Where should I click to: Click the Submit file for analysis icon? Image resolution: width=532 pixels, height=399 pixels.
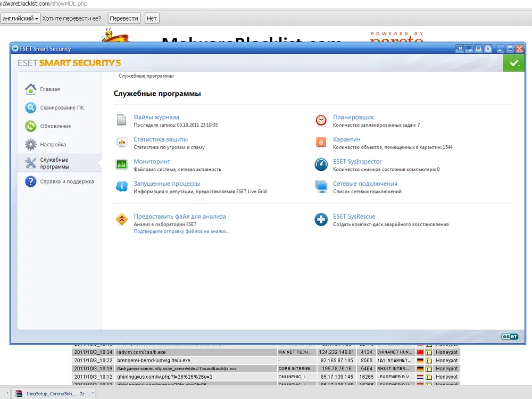[x=122, y=220]
